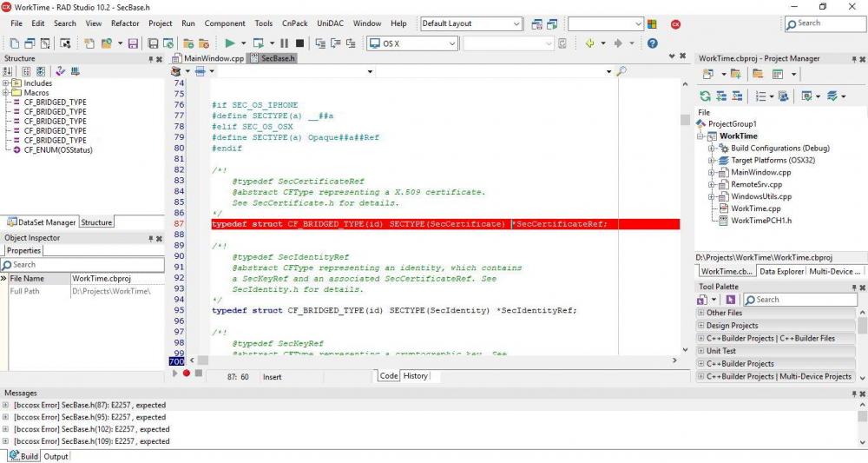This screenshot has width=868, height=463.
Task: Open the OS X platform dropdown
Action: coord(452,43)
